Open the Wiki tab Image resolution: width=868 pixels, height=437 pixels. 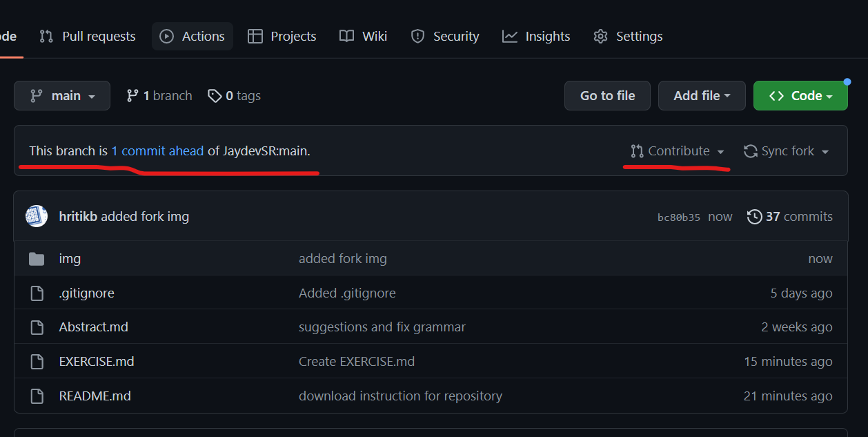(x=364, y=36)
